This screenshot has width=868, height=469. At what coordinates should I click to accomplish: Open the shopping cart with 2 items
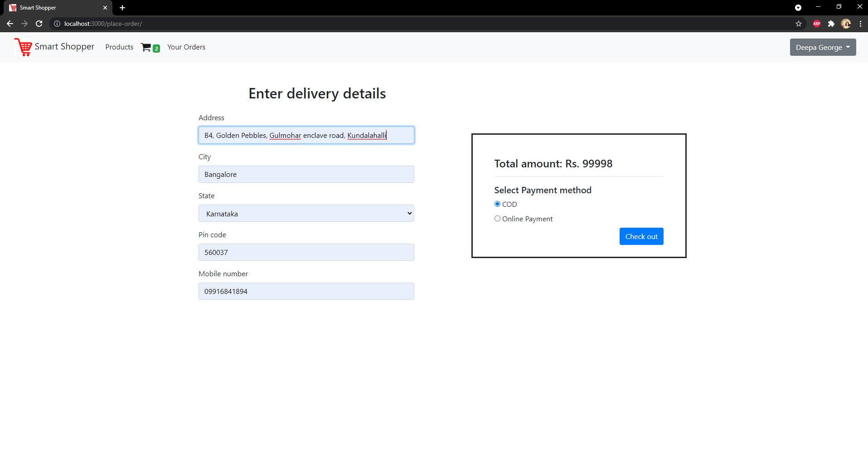click(x=150, y=47)
